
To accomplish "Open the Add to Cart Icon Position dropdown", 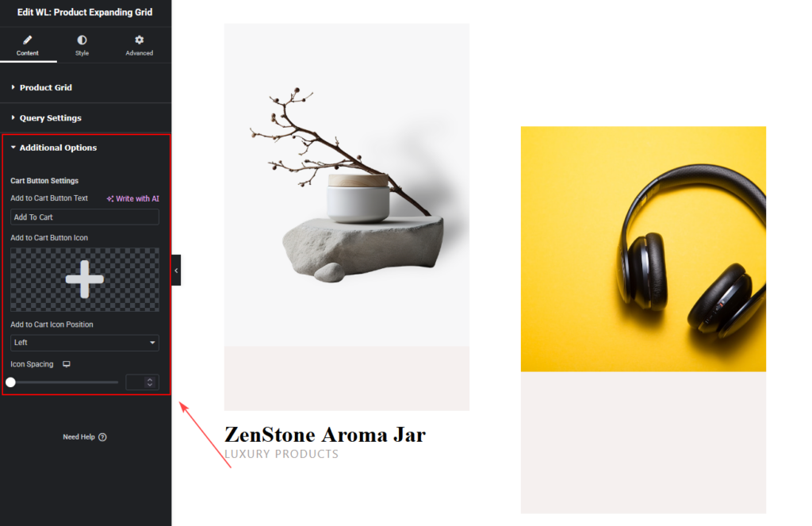I will [84, 343].
